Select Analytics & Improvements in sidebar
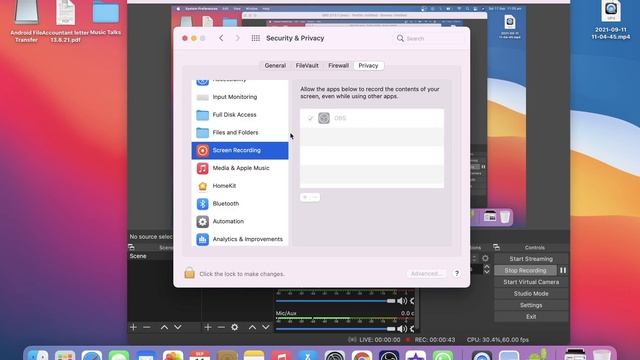This screenshot has width=640, height=360. [240, 239]
